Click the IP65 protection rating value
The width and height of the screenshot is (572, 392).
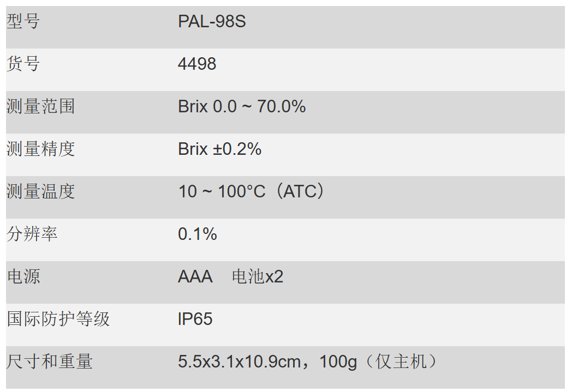coord(195,319)
